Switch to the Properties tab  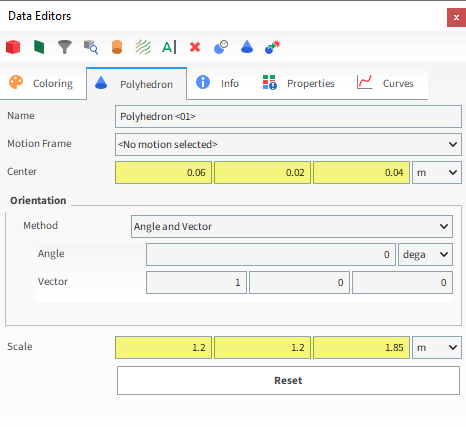pyautogui.click(x=298, y=83)
